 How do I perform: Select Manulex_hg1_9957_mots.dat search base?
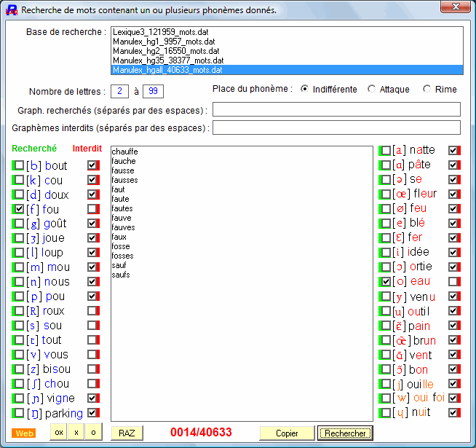click(287, 42)
